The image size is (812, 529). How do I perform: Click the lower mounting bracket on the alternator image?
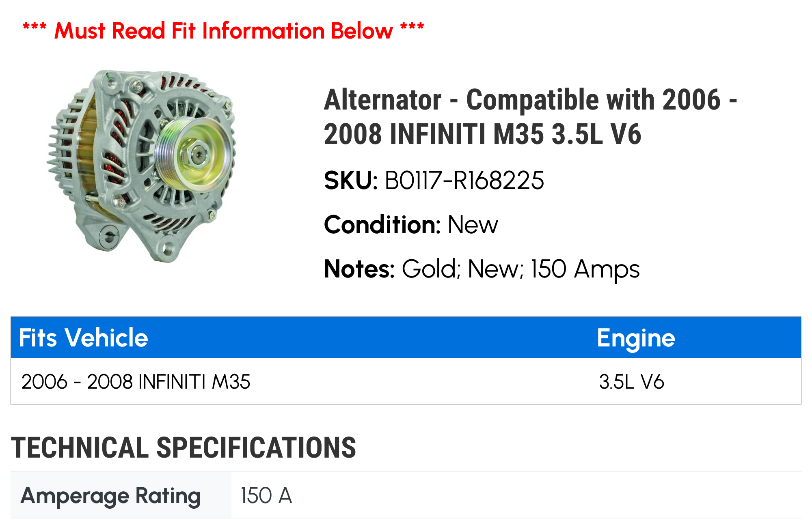pyautogui.click(x=162, y=248)
